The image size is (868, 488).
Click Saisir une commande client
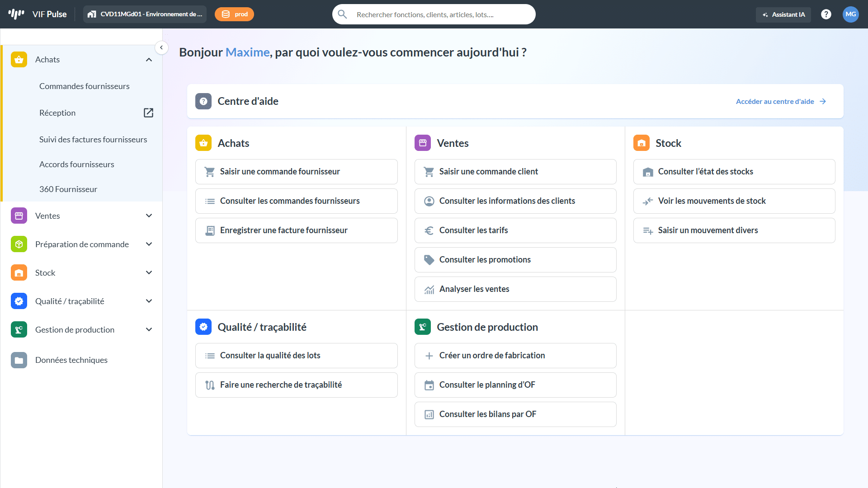click(515, 172)
